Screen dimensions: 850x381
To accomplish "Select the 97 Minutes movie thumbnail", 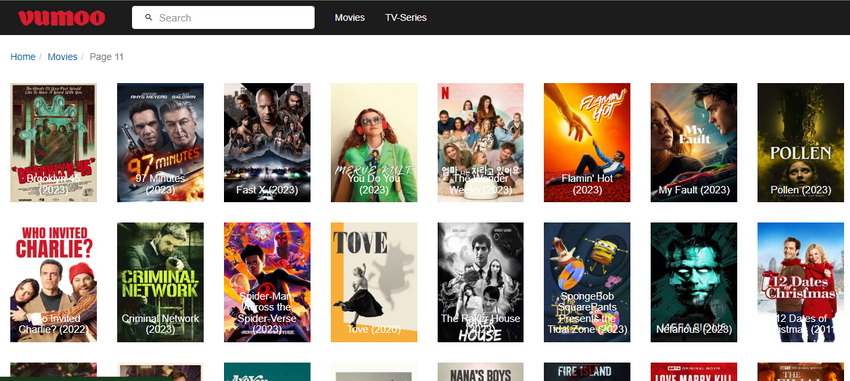I will pos(160,142).
